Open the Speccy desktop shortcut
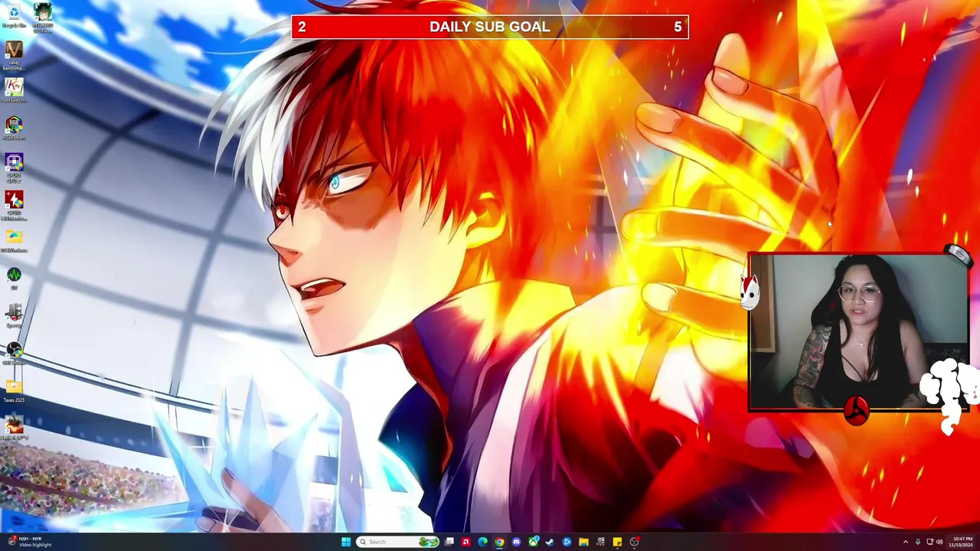Viewport: 980px width, 551px height. pyautogui.click(x=14, y=315)
